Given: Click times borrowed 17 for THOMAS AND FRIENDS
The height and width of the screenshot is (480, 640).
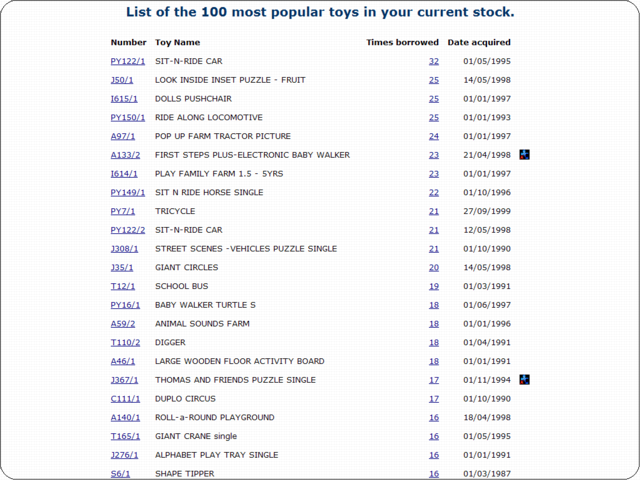Looking at the screenshot, I should pyautogui.click(x=434, y=380).
